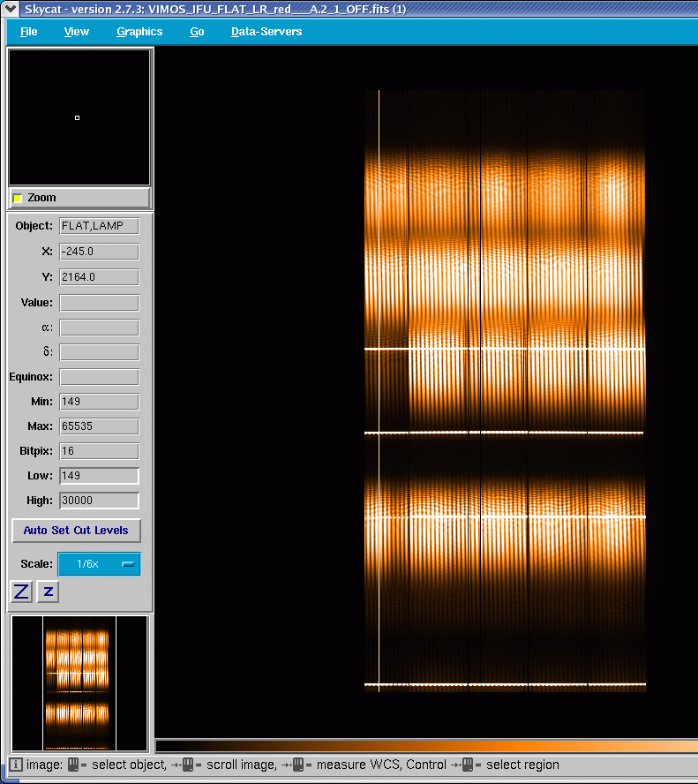Screen dimensions: 698x784
Task: Click the Y coordinate value field
Action: coord(99,277)
